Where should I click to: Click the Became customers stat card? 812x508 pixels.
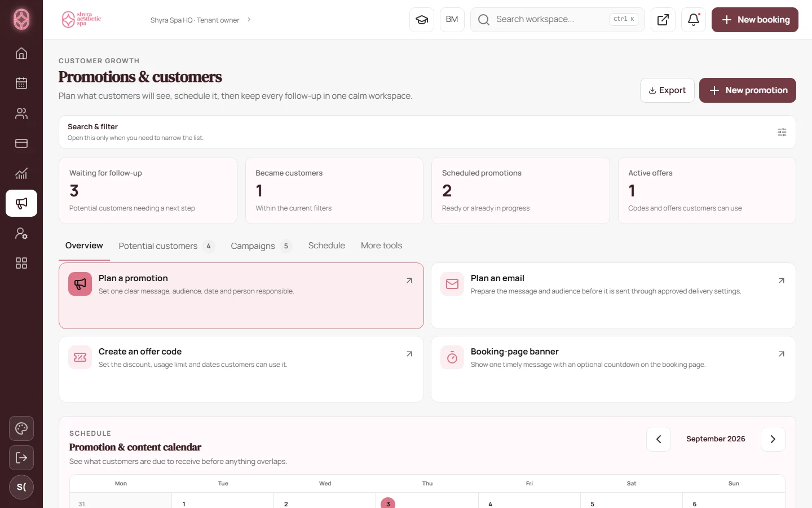tap(334, 190)
